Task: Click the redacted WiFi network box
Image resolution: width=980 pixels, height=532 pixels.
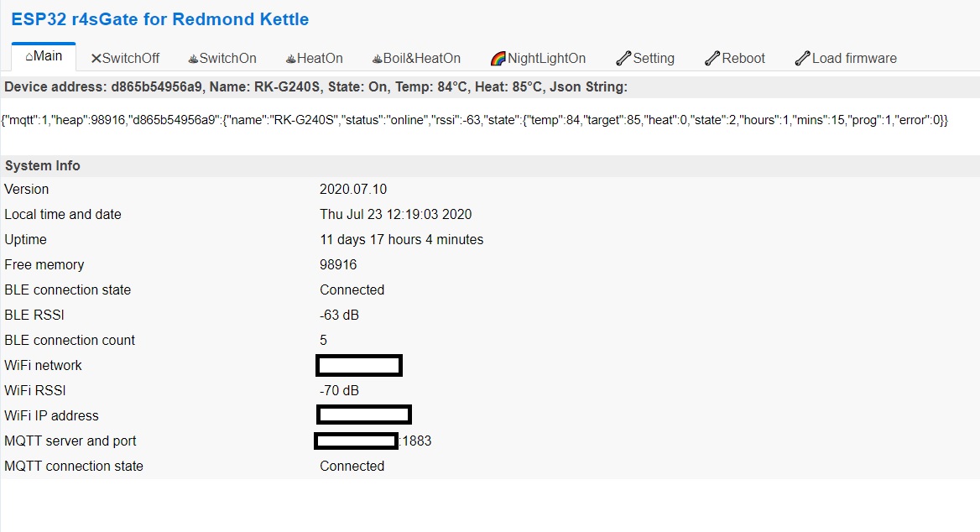Action: click(x=359, y=366)
